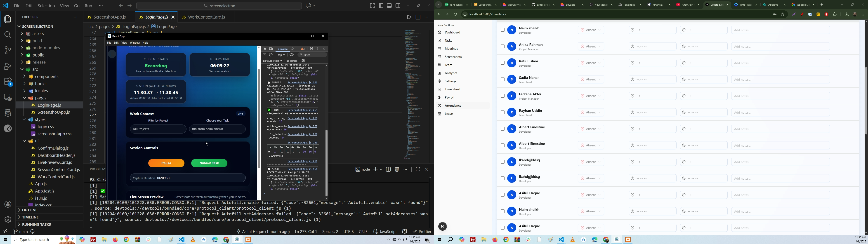
Task: Split the editor right
Action: coord(418,17)
